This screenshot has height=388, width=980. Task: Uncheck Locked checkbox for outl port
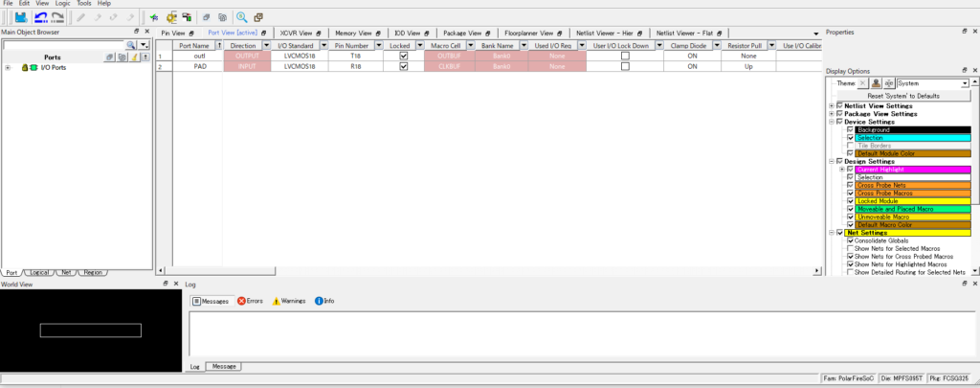coord(403,57)
